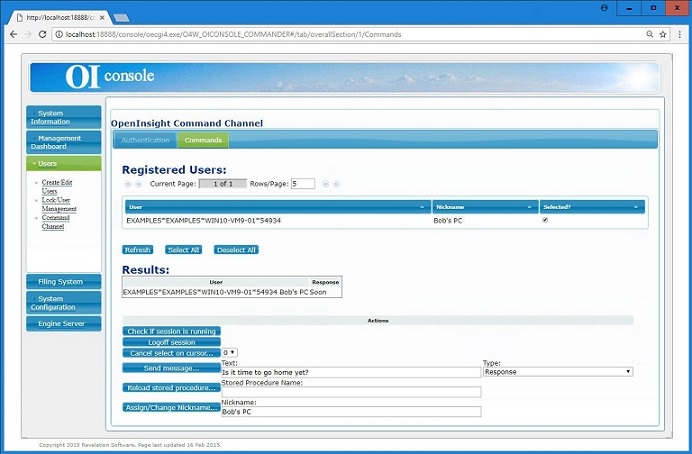This screenshot has height=454, width=692.
Task: Go to first page of registered users
Action: click(128, 184)
